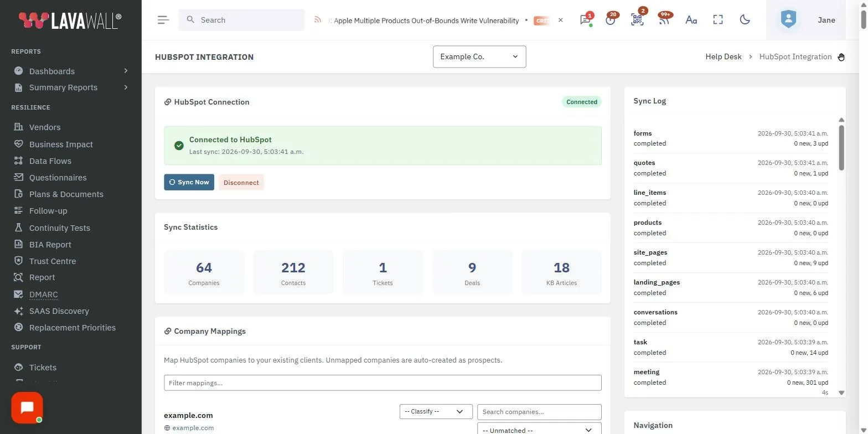The image size is (868, 434).
Task: Open Plans & Documents
Action: tap(66, 194)
